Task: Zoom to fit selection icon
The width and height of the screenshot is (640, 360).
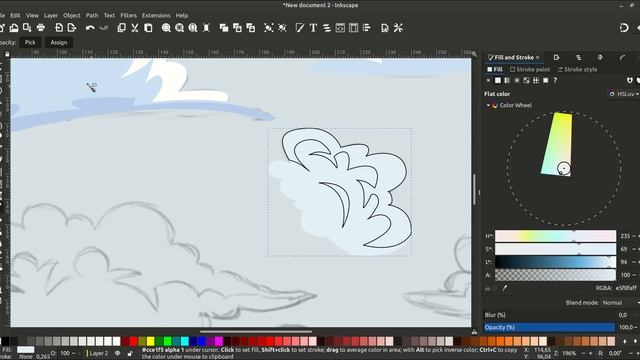Action: pyautogui.click(x=166, y=28)
